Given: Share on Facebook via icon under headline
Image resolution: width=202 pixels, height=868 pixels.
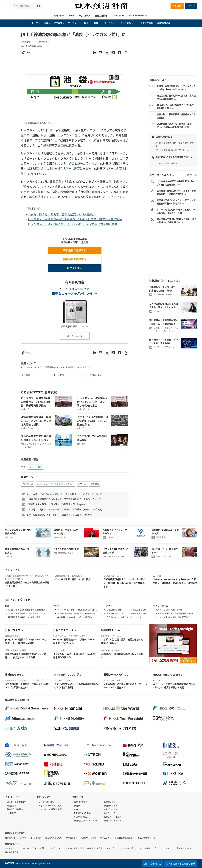Looking at the screenshot, I should [119, 53].
